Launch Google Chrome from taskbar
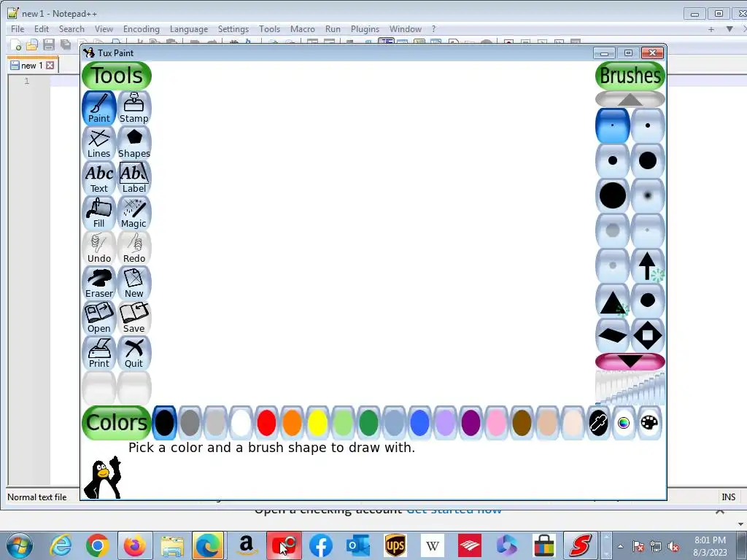The image size is (747, 560). [97, 545]
